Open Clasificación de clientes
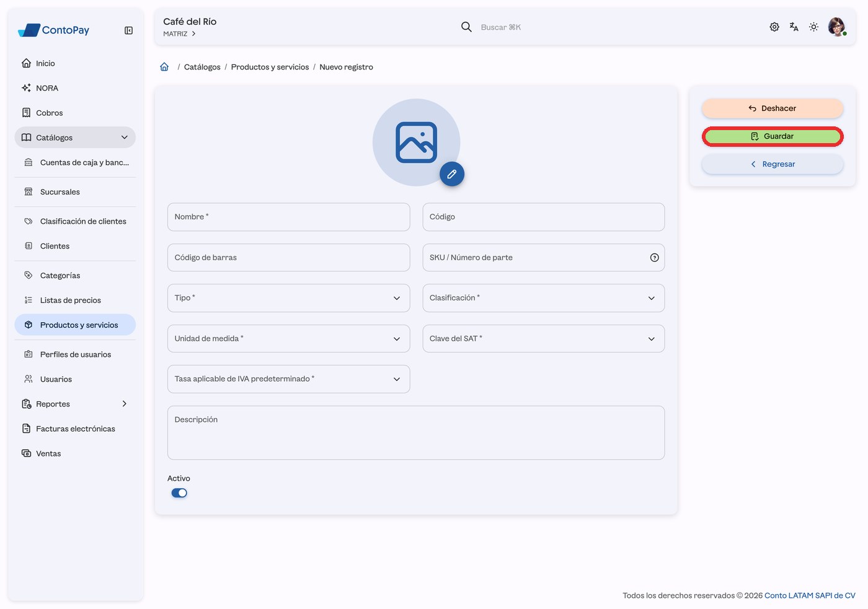Screen dimensions: 868x609 pos(75,221)
